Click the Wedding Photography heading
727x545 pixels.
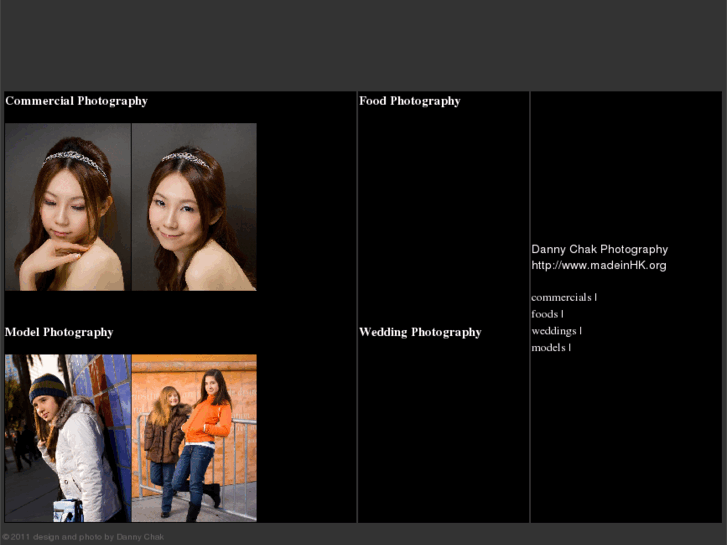pos(420,332)
